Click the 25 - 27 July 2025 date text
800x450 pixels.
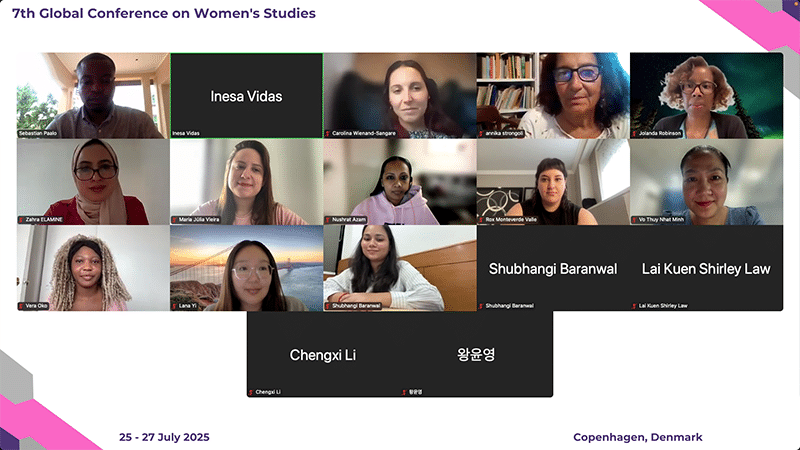[164, 437]
